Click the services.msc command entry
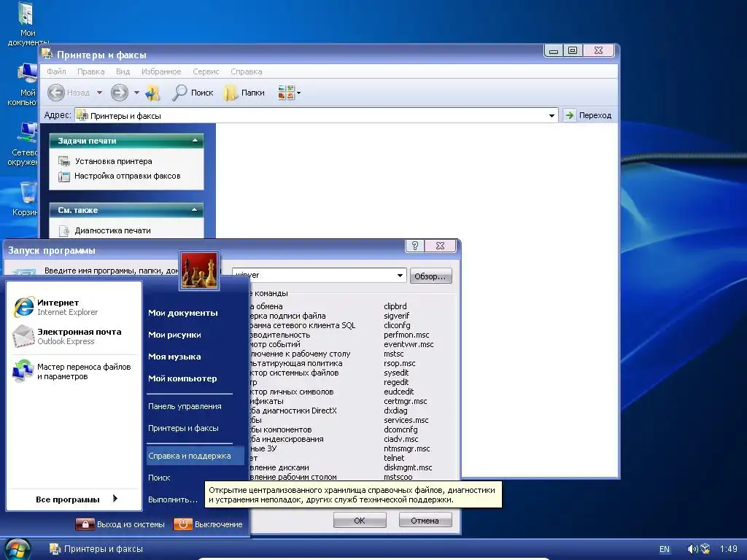 (x=406, y=420)
